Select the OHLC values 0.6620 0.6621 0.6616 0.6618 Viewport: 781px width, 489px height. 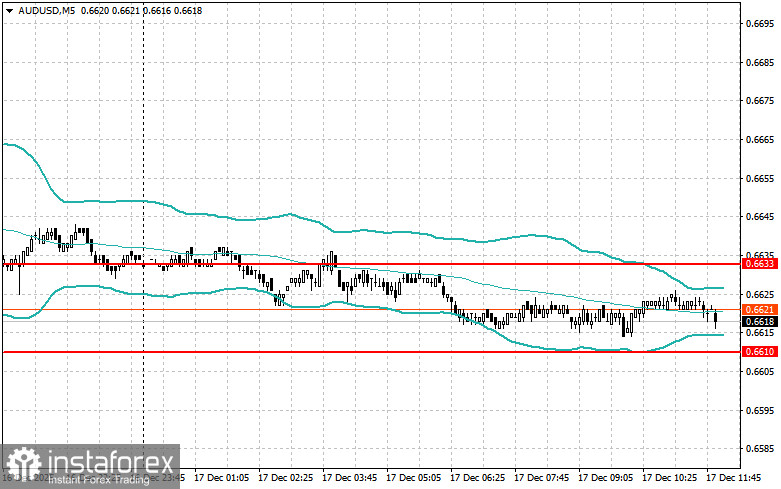click(141, 10)
